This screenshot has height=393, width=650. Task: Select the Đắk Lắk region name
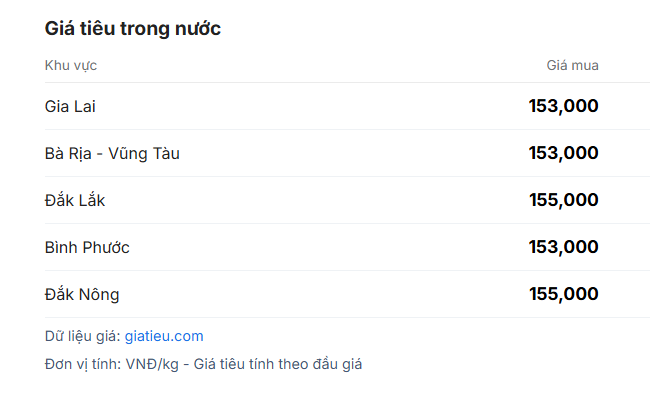(x=75, y=200)
